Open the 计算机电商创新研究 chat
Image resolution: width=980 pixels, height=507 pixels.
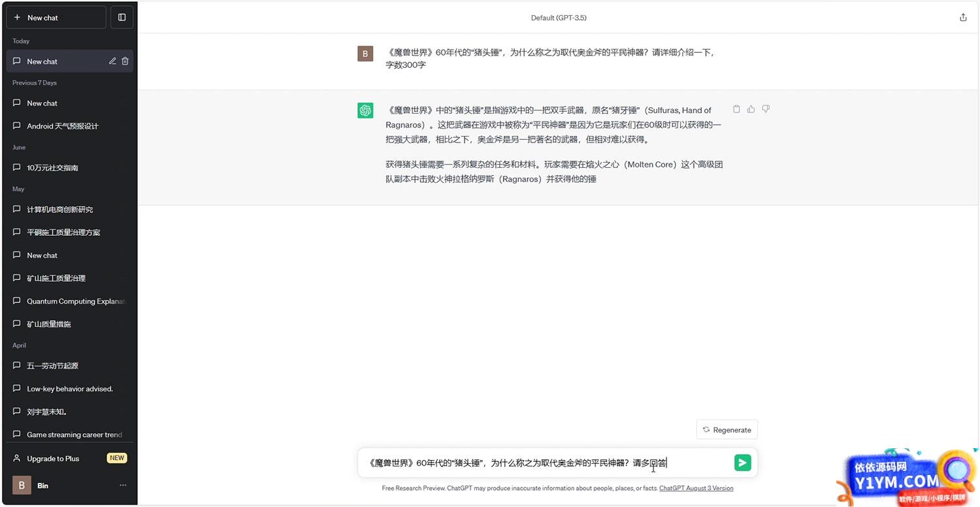pos(70,210)
